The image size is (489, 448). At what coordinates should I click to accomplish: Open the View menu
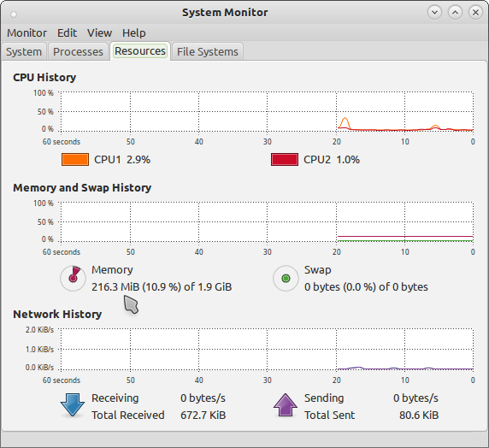click(99, 32)
